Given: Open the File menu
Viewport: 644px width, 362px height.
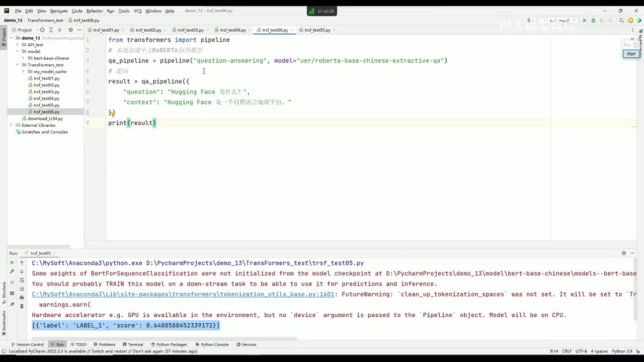Looking at the screenshot, I should [x=18, y=11].
